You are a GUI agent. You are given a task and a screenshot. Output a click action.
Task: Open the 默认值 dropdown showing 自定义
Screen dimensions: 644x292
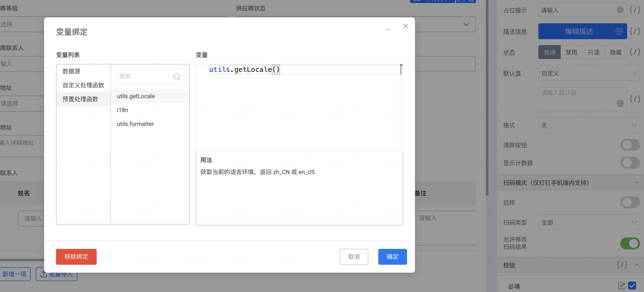click(x=589, y=73)
